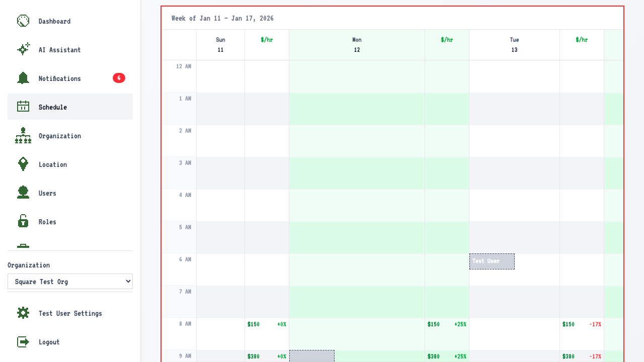This screenshot has height=362, width=644.
Task: Open the Roles menu entry
Action: click(x=70, y=222)
